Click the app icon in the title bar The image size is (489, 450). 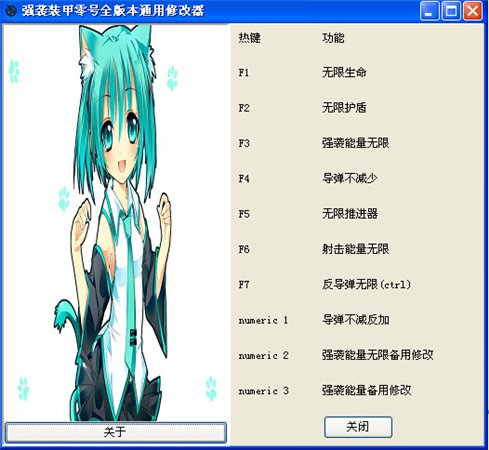(x=11, y=11)
